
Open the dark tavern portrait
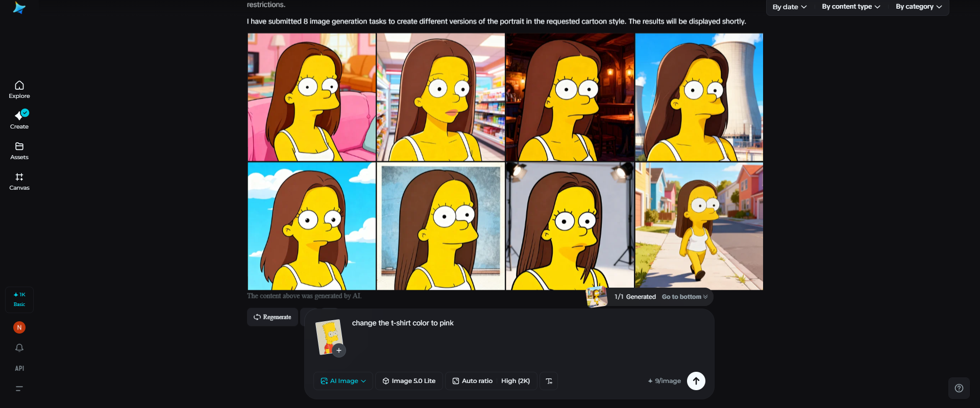(x=570, y=97)
